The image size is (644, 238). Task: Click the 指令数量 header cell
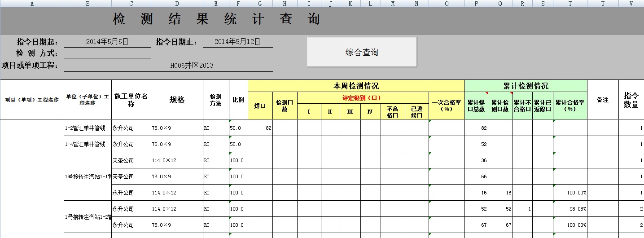click(x=631, y=100)
